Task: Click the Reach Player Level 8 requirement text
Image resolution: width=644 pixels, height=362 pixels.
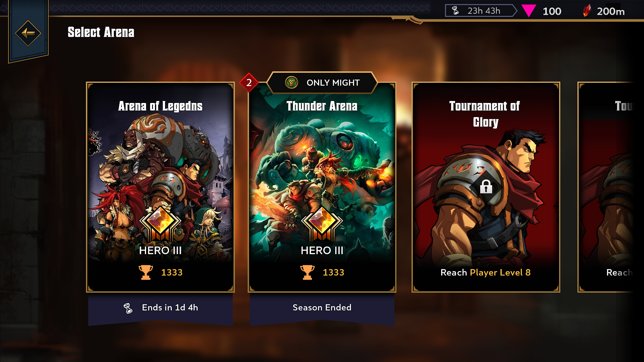Action: click(x=485, y=273)
